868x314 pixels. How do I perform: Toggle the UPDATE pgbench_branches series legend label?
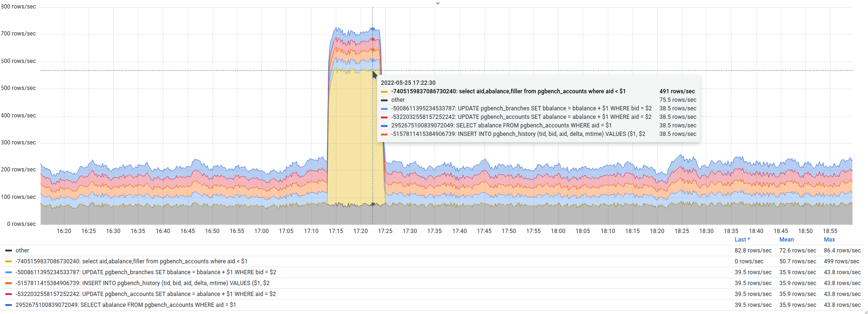tap(146, 272)
